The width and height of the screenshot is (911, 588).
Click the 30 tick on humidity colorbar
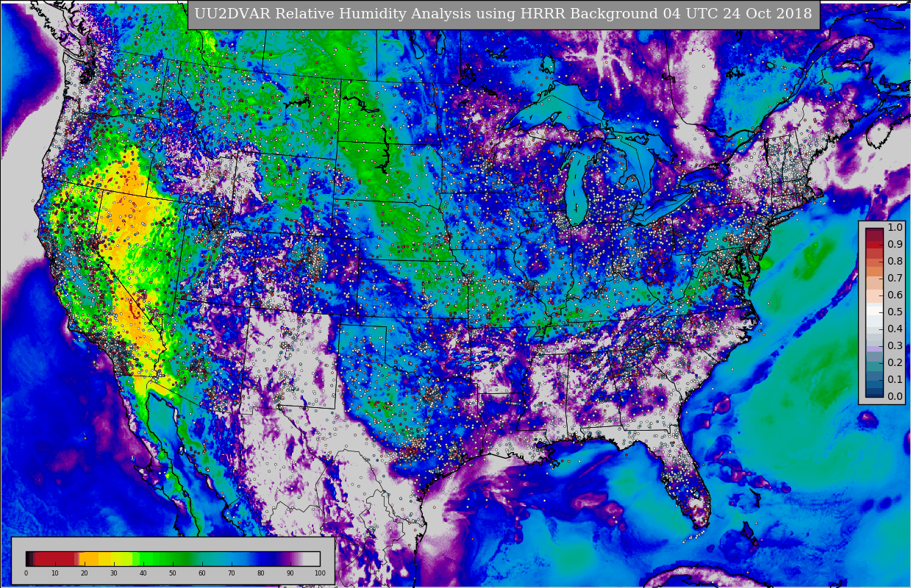[114, 573]
